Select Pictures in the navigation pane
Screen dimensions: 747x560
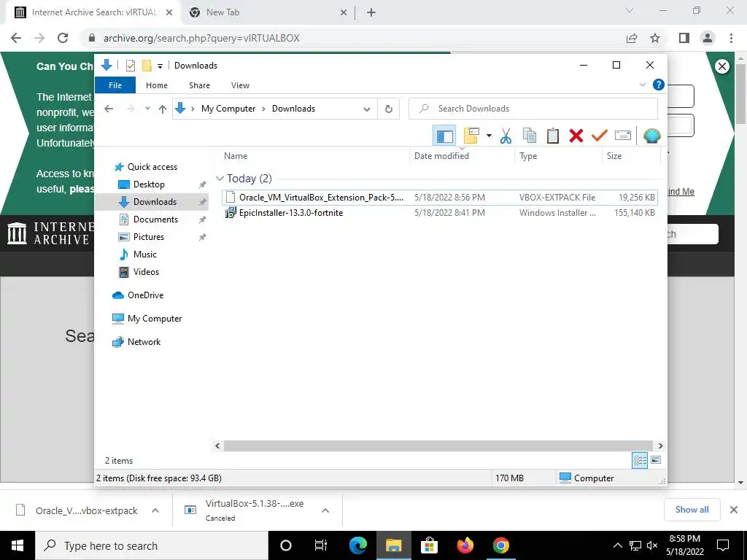pos(148,237)
